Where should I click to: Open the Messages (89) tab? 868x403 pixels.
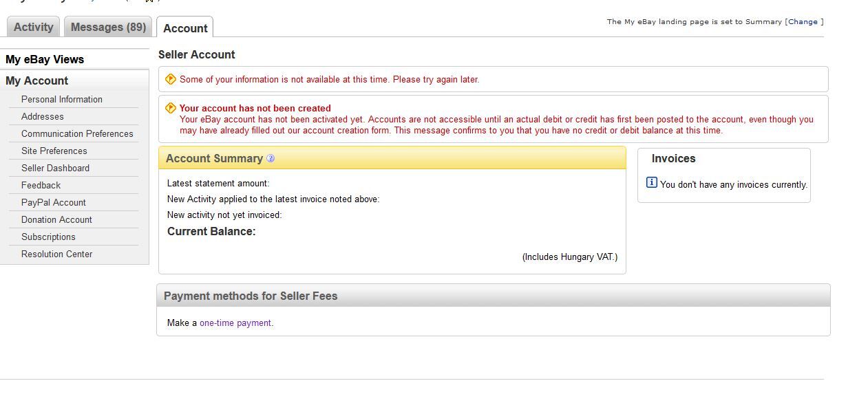click(x=108, y=28)
